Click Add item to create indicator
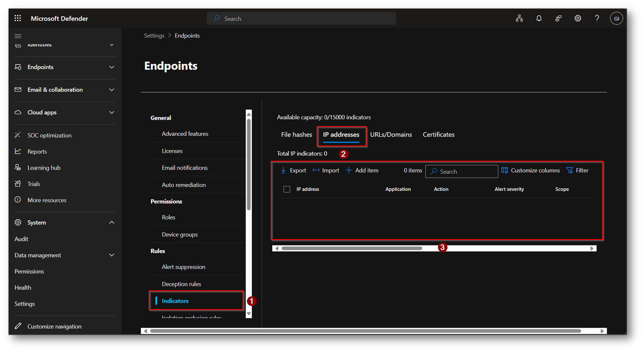 362,171
